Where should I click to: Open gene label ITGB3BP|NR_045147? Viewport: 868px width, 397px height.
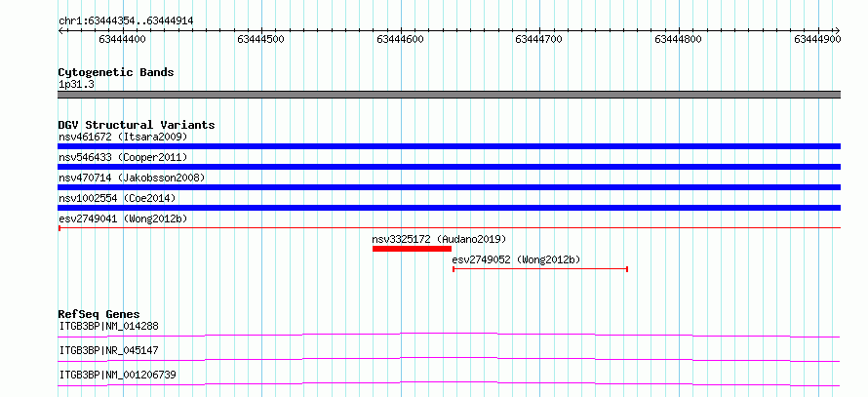pos(108,351)
